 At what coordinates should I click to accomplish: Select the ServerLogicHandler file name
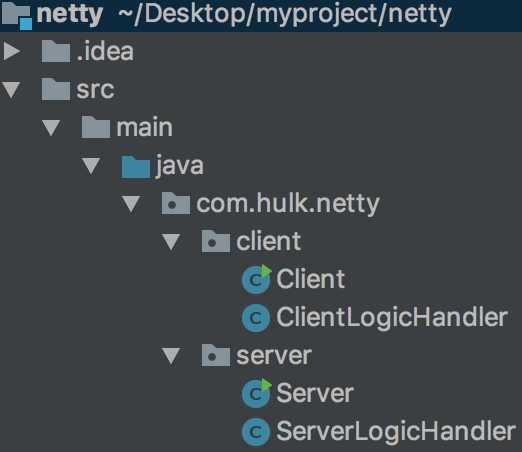point(396,432)
